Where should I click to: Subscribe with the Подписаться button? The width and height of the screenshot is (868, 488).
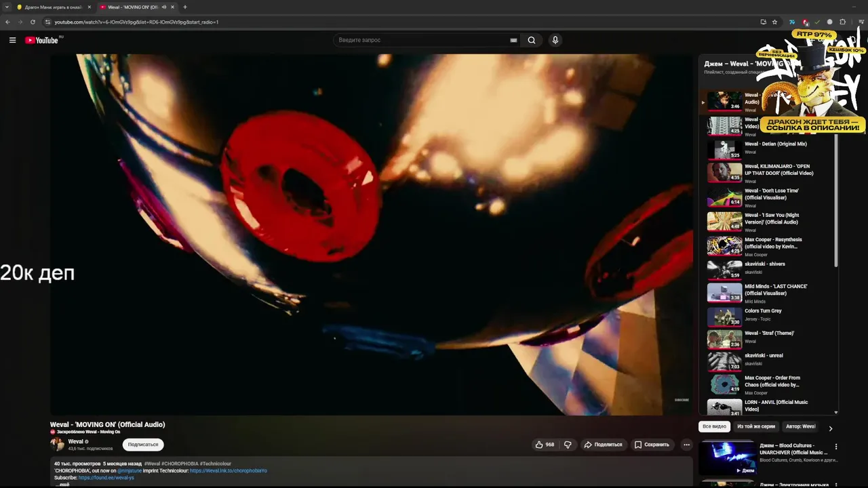143,445
